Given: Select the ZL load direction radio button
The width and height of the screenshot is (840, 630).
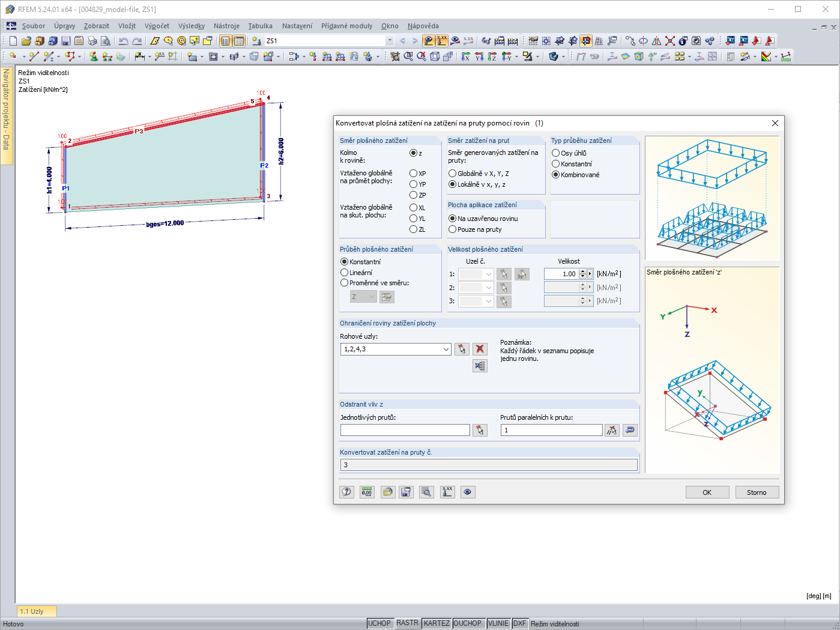Looking at the screenshot, I should pyautogui.click(x=413, y=229).
